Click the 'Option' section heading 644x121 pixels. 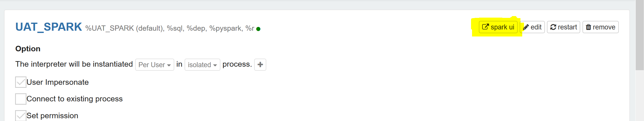point(28,49)
